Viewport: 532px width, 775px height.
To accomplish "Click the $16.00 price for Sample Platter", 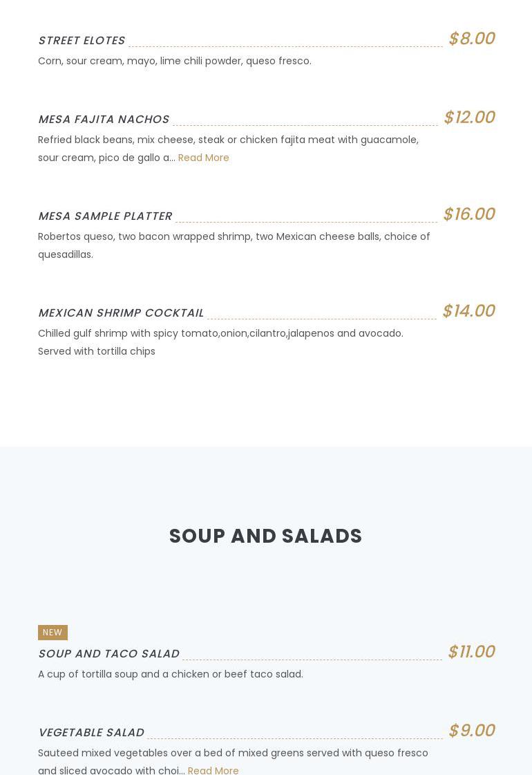I will point(469,214).
